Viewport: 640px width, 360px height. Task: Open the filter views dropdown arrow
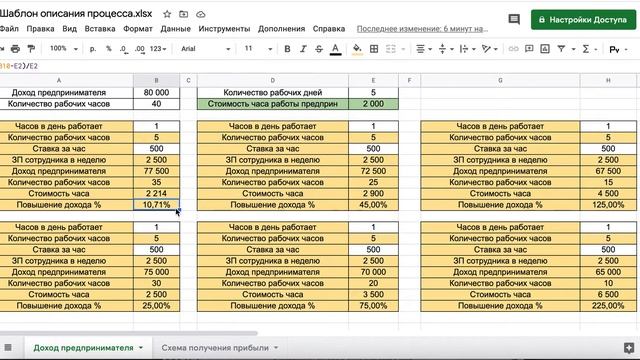pos(573,49)
